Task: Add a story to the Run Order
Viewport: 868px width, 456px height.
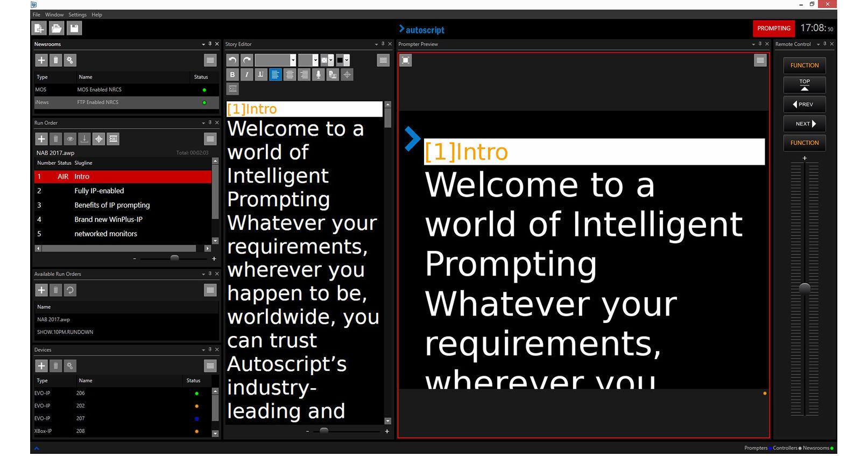Action: tap(41, 139)
